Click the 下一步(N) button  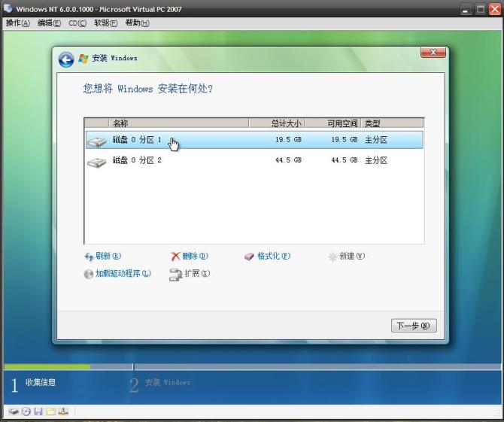[x=414, y=326]
